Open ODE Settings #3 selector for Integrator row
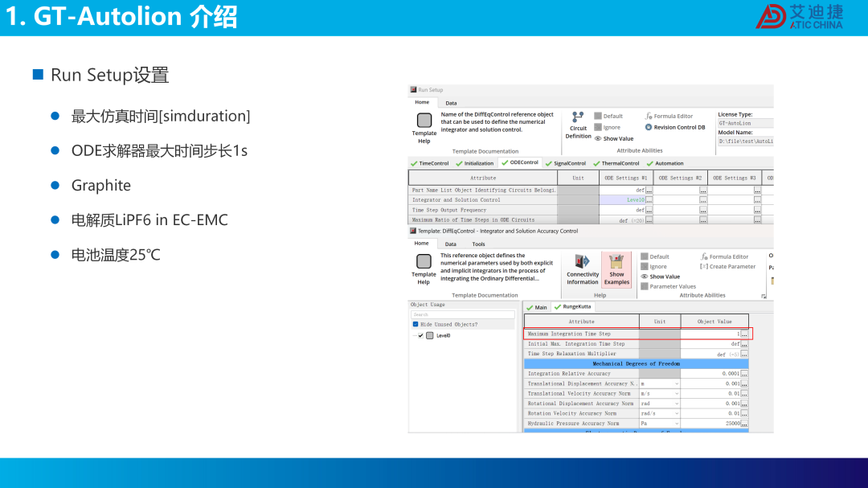Viewport: 868px width, 488px height. (x=757, y=200)
